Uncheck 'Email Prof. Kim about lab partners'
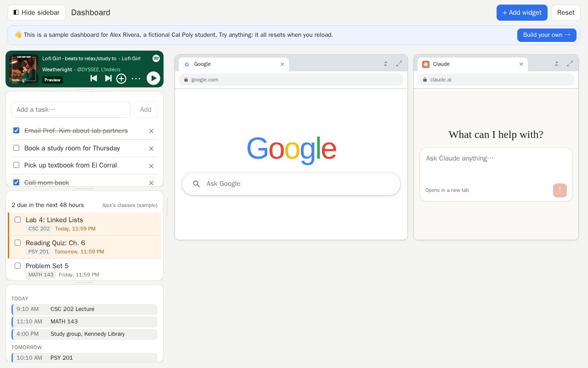The height and width of the screenshot is (368, 588). 17,131
